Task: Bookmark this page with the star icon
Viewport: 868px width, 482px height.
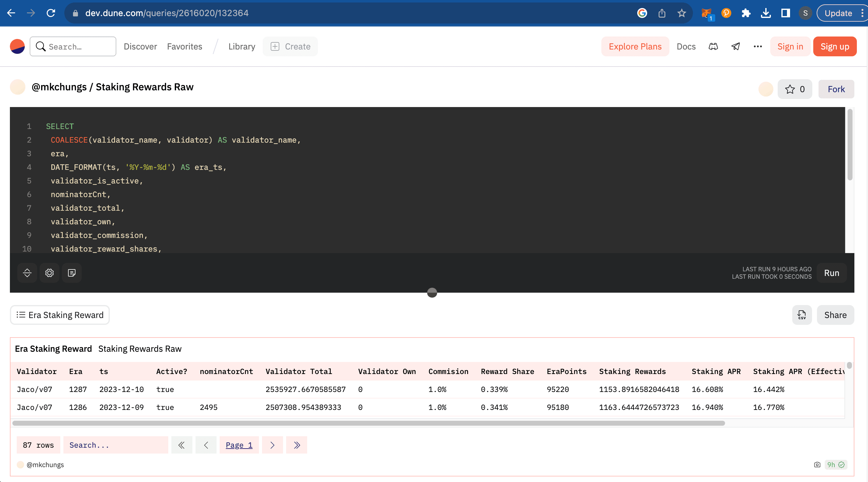Action: click(682, 13)
